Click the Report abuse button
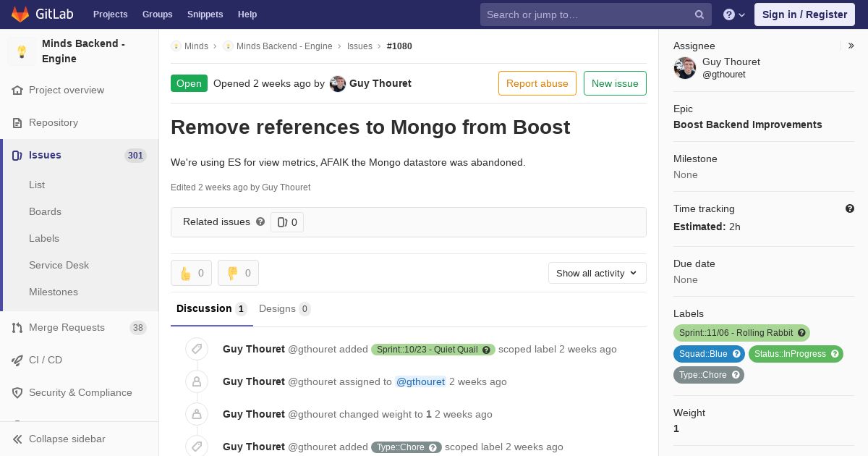 click(537, 83)
